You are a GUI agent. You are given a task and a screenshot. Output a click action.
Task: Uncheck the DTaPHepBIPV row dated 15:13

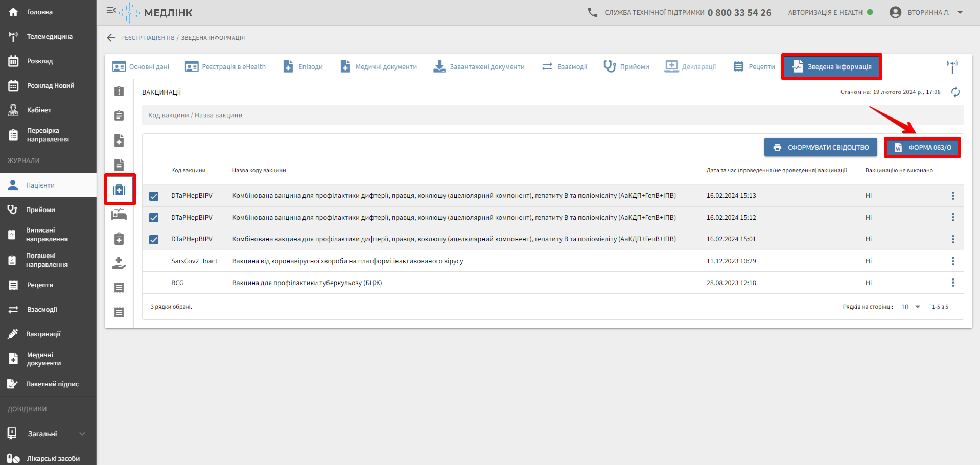154,196
